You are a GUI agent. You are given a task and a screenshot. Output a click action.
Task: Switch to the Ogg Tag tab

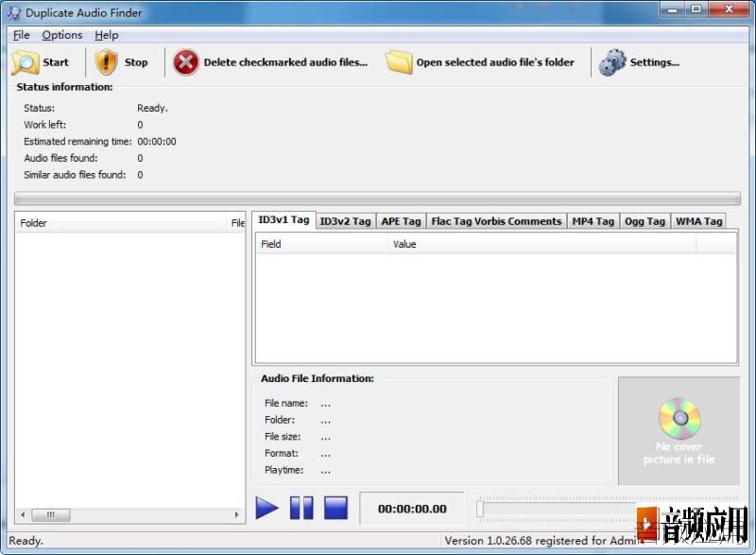644,221
